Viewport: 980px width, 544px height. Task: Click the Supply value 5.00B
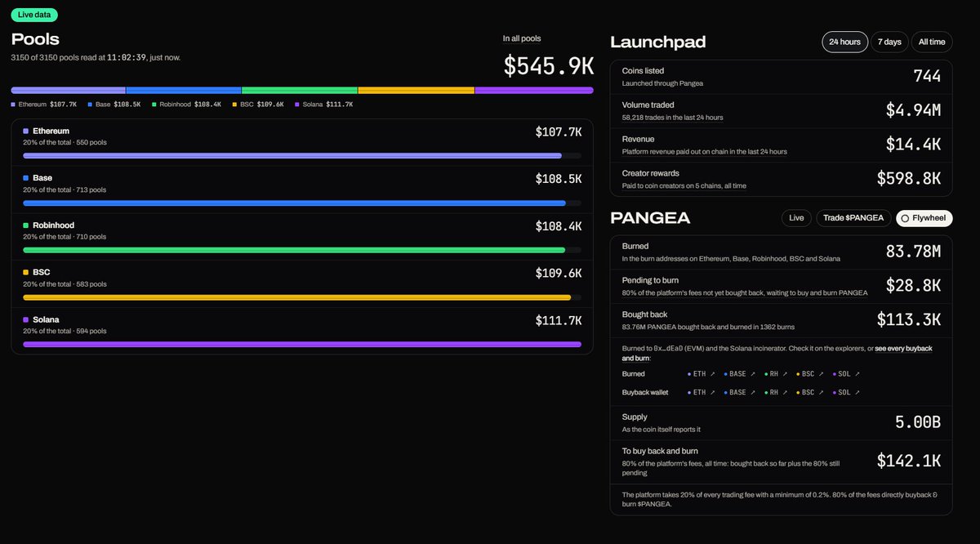(x=918, y=422)
